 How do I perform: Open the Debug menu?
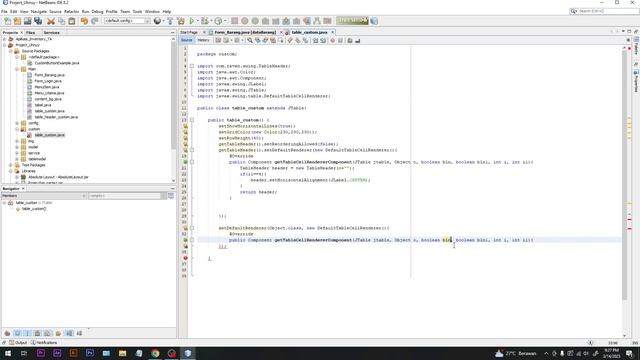(x=97, y=11)
